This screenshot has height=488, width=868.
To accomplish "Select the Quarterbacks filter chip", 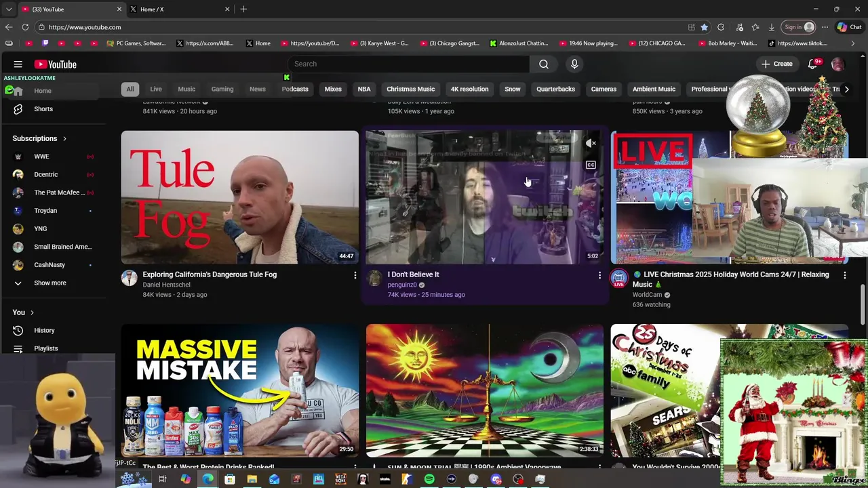I will click(555, 89).
